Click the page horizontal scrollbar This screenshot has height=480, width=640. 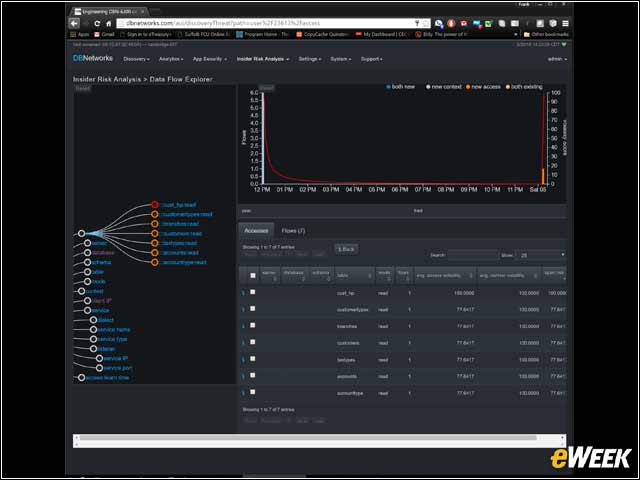308,438
